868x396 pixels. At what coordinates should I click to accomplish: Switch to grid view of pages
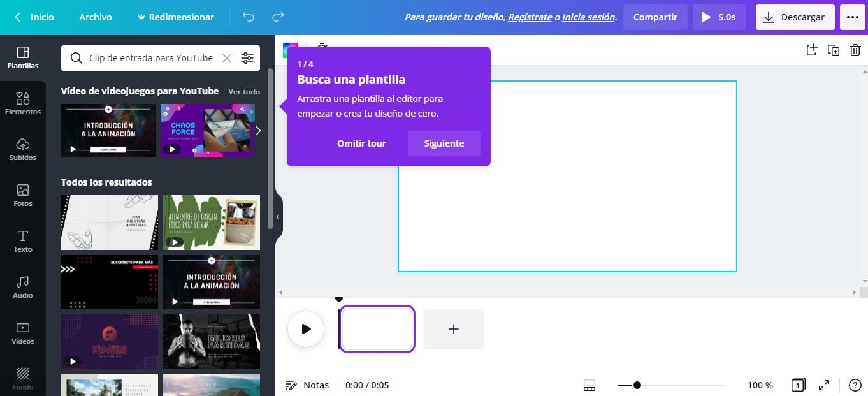pos(797,385)
